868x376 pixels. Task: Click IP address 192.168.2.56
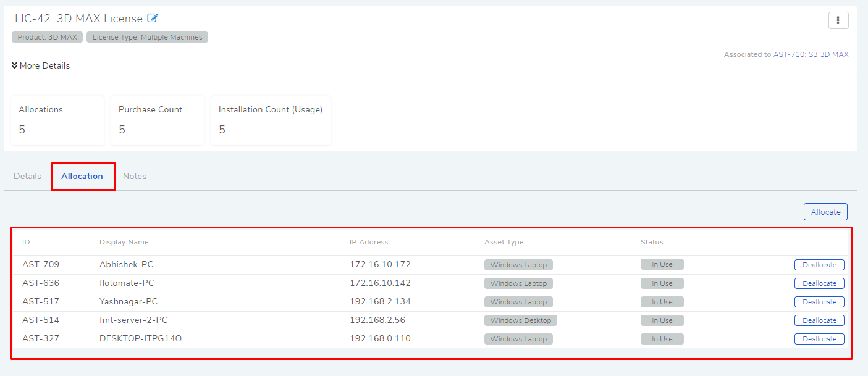pyautogui.click(x=377, y=320)
